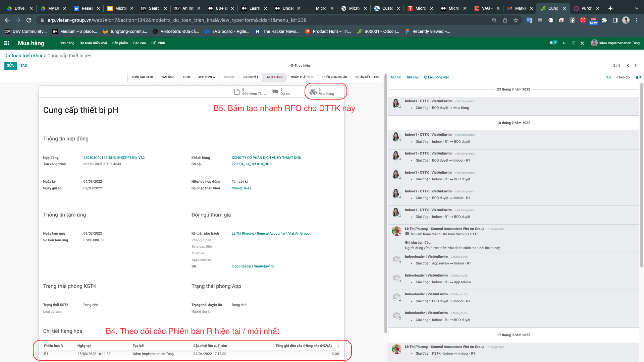This screenshot has height=362, width=644.
Task: Open Thực hiện action dropdown
Action: (x=300, y=65)
